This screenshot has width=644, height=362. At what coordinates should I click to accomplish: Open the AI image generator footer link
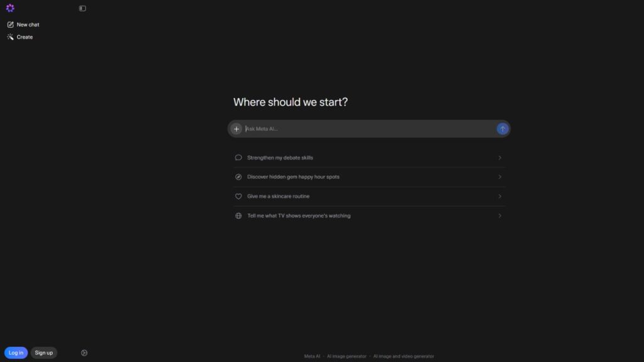click(347, 356)
